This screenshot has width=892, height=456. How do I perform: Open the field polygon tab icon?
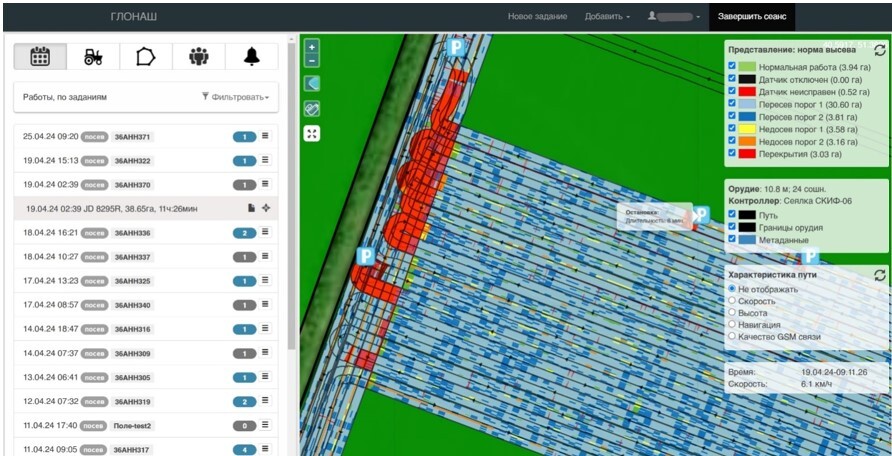(x=146, y=56)
